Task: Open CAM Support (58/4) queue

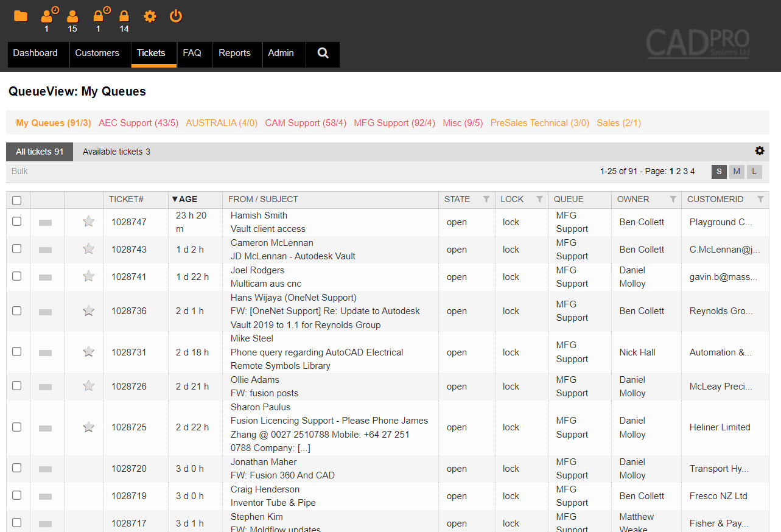Action: pos(306,123)
